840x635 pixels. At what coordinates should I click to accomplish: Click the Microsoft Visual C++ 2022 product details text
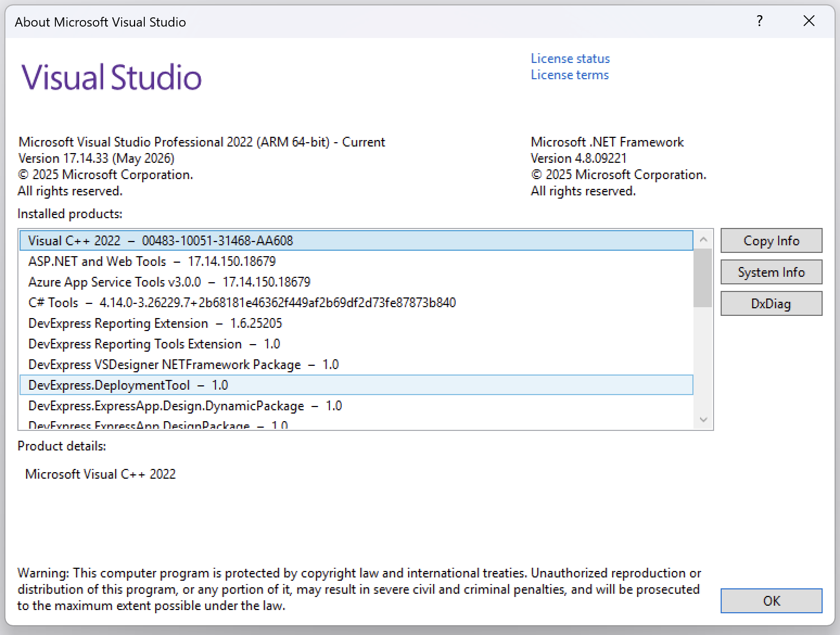100,474
